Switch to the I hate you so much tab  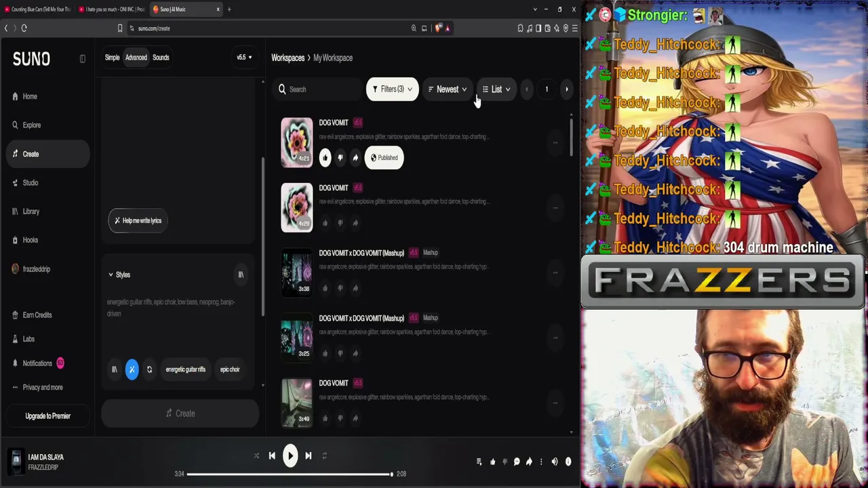point(112,9)
